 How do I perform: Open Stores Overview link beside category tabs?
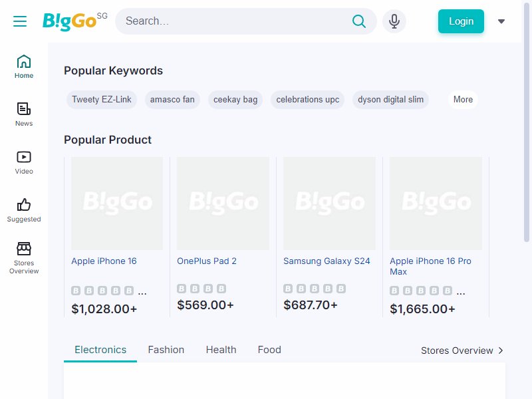(462, 350)
